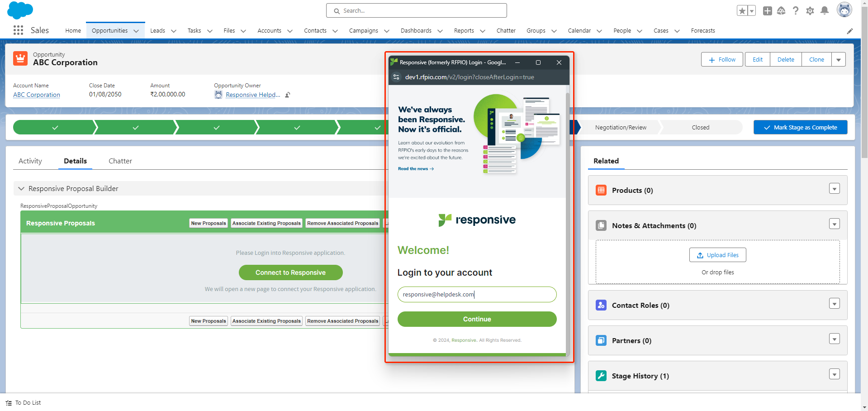Click the Follow button
This screenshot has height=411, width=868.
722,60
